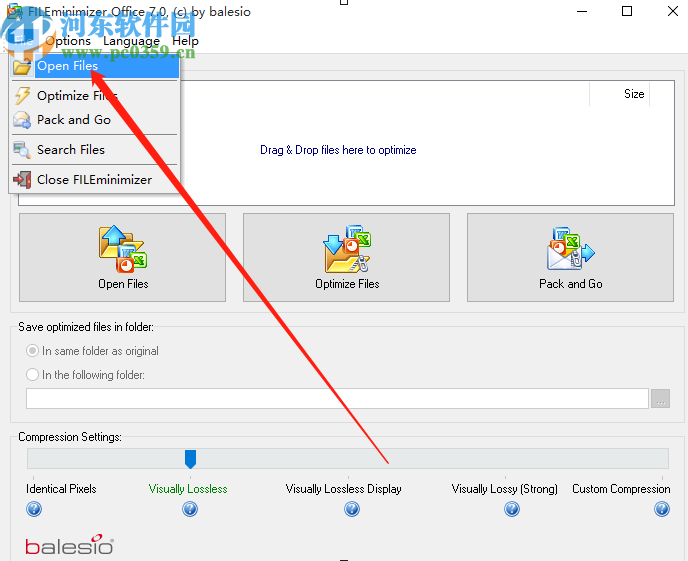
Task: Open help for Identical Pixels setting
Action: 34,509
